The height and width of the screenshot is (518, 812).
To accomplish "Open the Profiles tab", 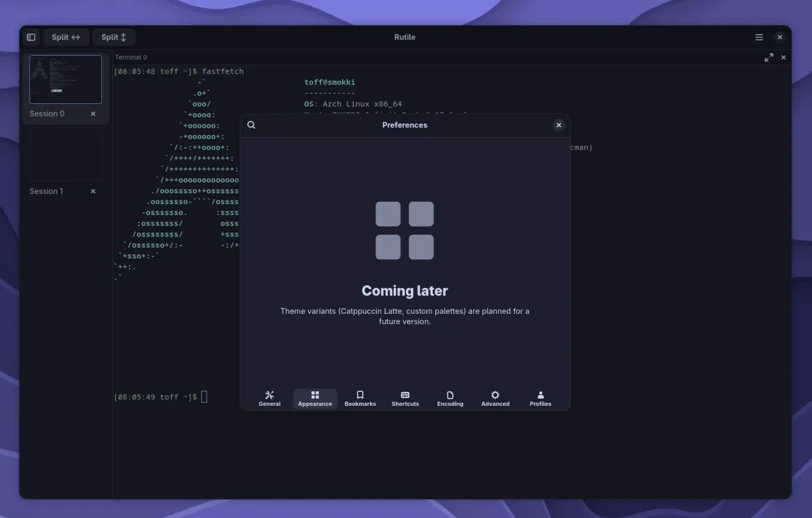I will pos(540,399).
